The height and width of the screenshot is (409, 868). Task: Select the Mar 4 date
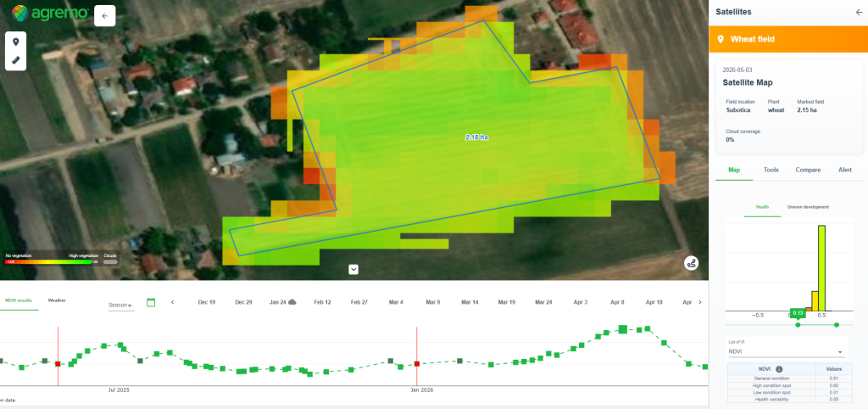(396, 303)
